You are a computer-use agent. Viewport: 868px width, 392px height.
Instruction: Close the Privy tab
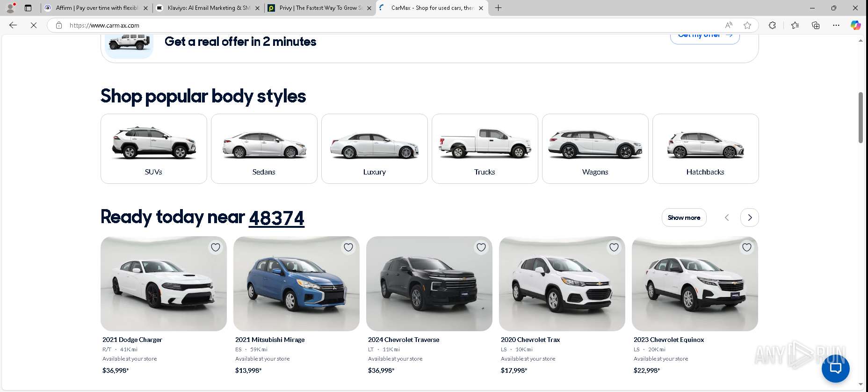click(369, 8)
